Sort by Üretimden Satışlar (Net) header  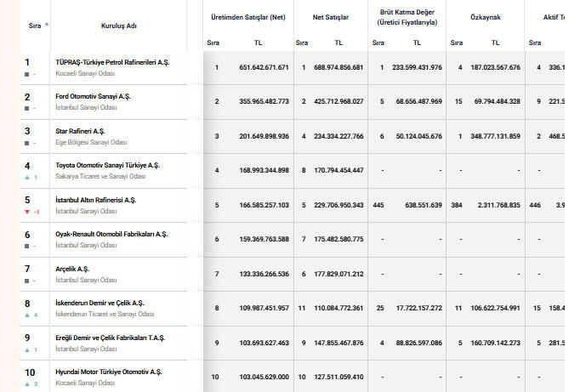(248, 17)
